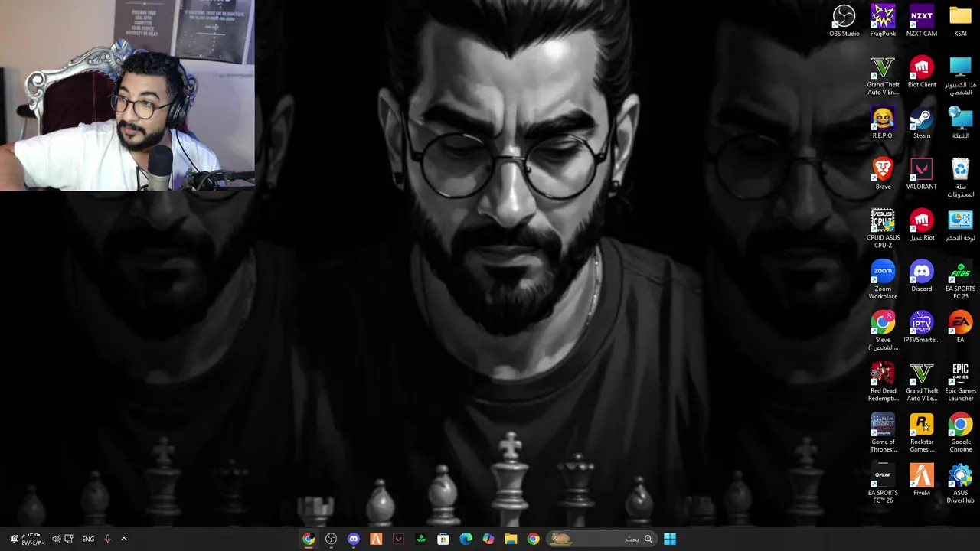
Task: Open the لوحة التحكم Control Panel icon
Action: [x=960, y=226]
